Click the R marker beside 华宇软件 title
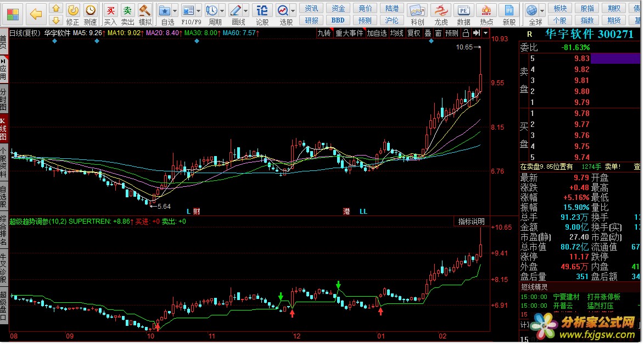The image size is (644, 344). click(x=529, y=35)
